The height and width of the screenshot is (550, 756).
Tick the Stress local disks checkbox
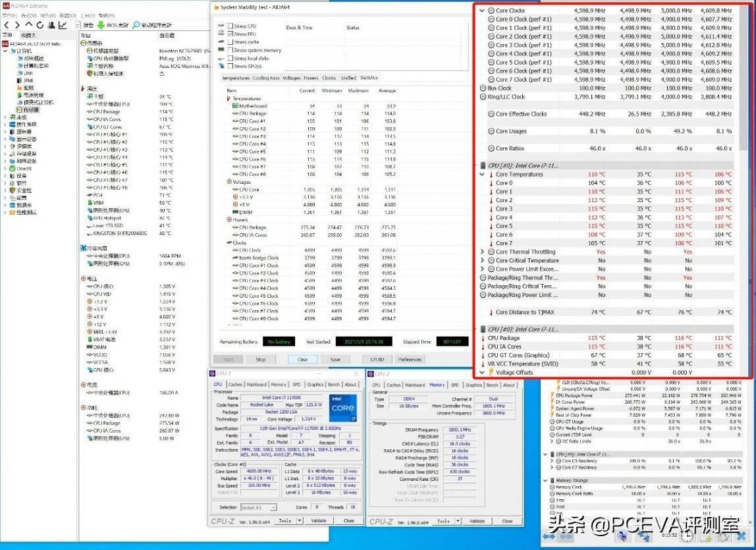tap(230, 58)
